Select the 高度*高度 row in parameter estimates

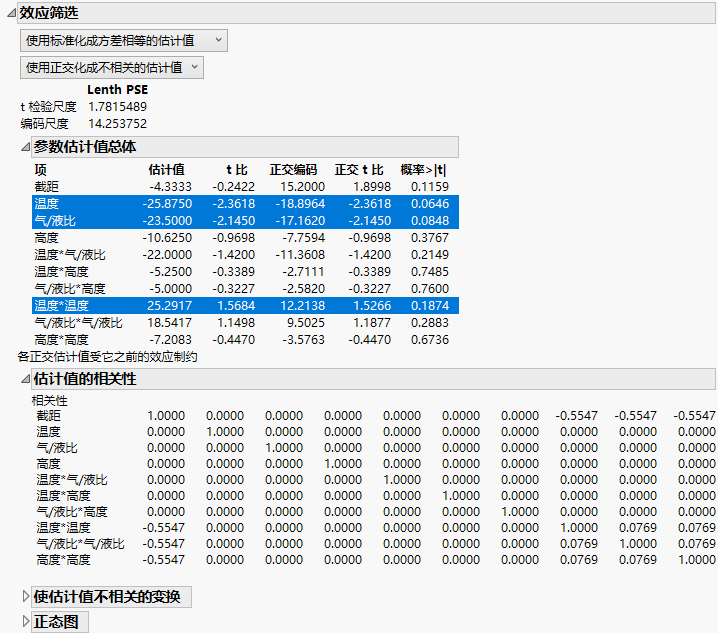[x=245, y=339]
